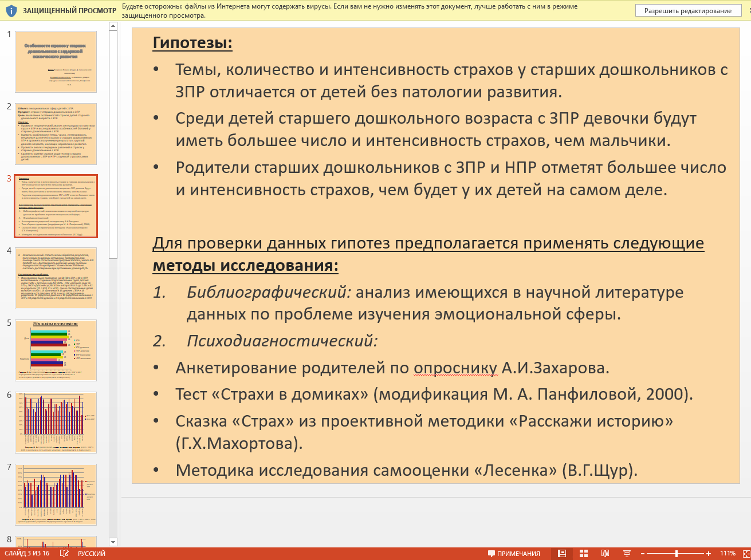Click the Методика исследования самооценки «Лесенка» bullet

click(407, 471)
